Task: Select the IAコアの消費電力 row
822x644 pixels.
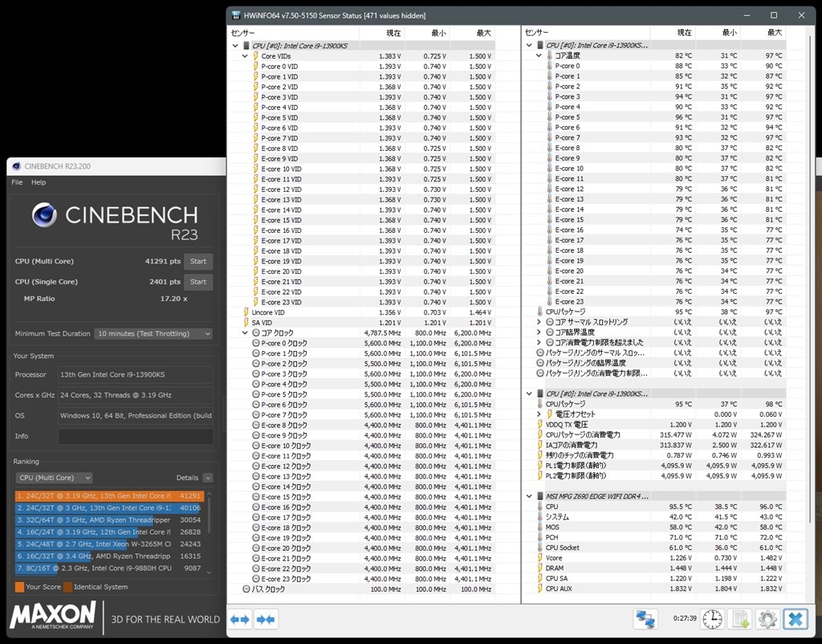Action: [x=654, y=445]
